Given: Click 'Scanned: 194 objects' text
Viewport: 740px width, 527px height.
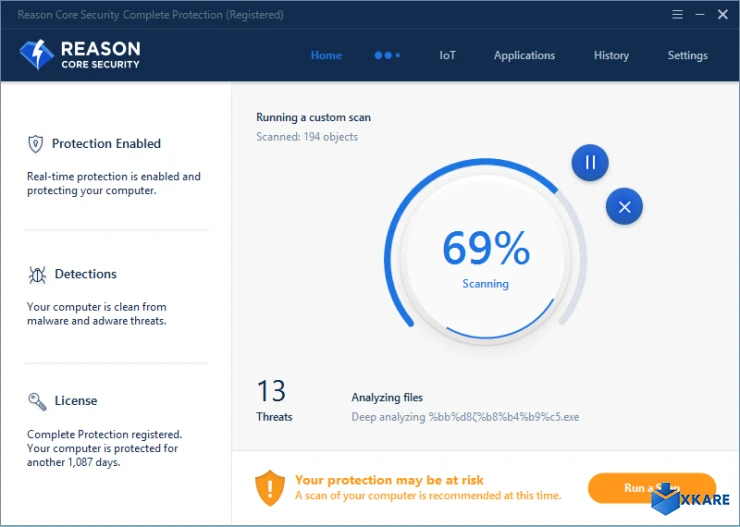Looking at the screenshot, I should [307, 137].
